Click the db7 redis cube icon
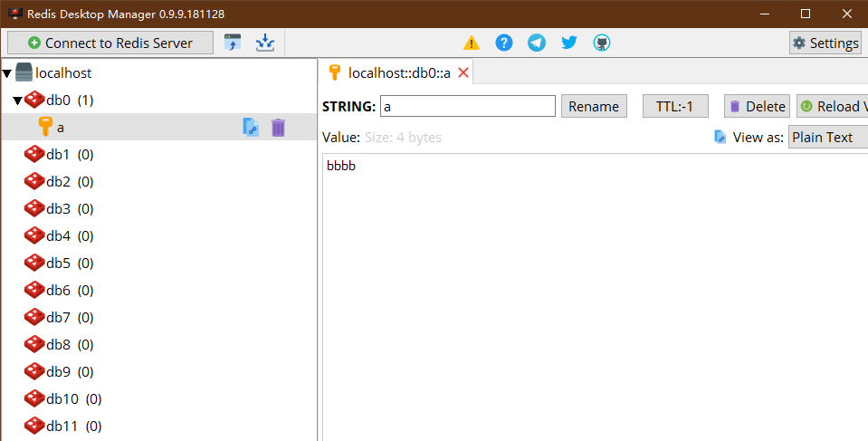The width and height of the screenshot is (868, 441). [x=34, y=317]
